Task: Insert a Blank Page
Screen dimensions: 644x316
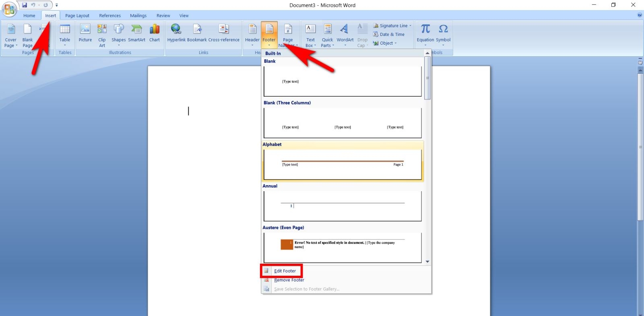Action: pos(27,35)
